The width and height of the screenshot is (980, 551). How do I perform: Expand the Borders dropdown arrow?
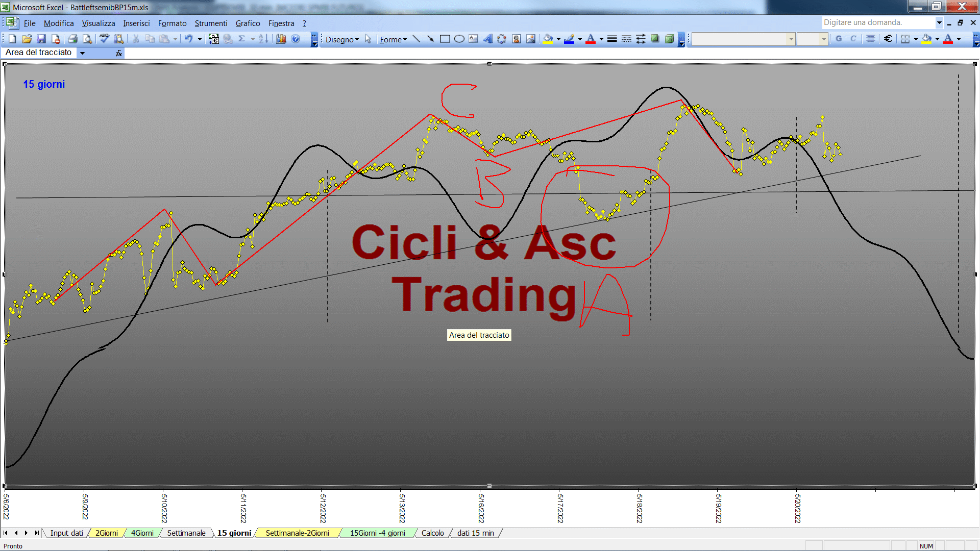(916, 39)
